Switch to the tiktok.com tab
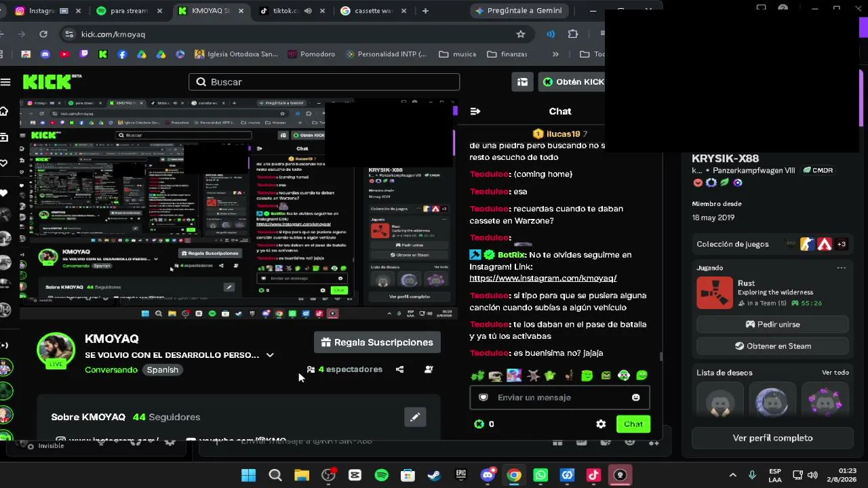Viewport: 868px width, 488px height. click(292, 11)
